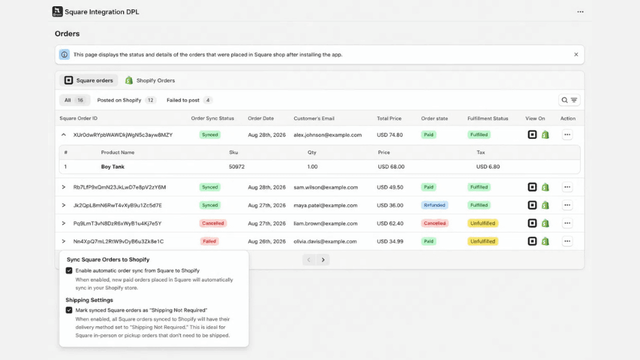The height and width of the screenshot is (360, 640).
Task: Select the Failed to post filter tab
Action: (x=189, y=100)
